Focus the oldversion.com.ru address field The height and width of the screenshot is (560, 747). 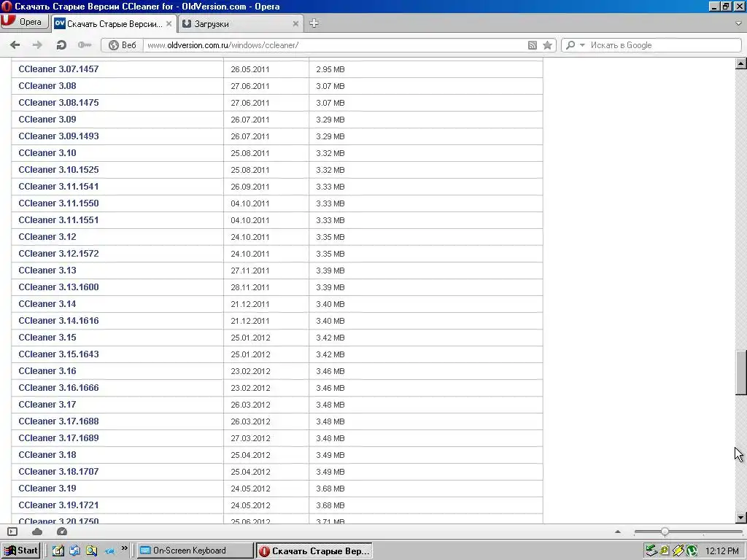click(x=333, y=44)
